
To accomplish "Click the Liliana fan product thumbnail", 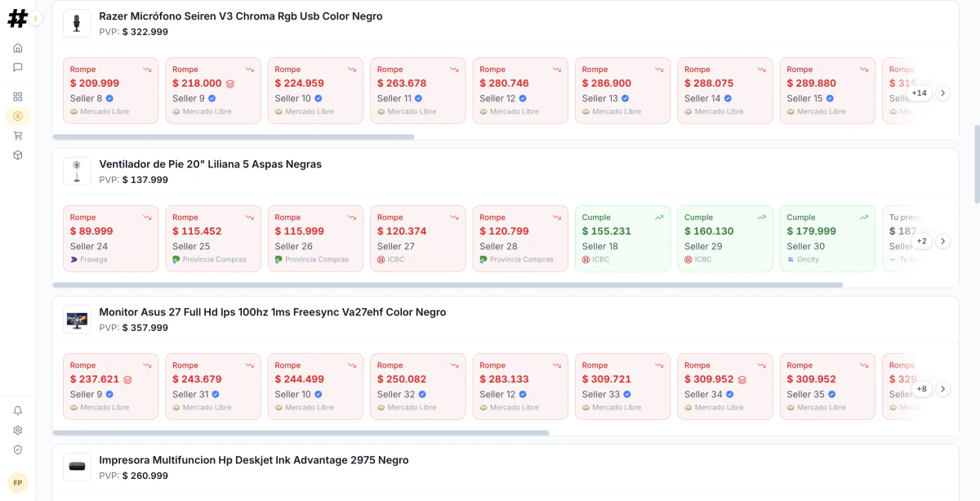I will click(x=77, y=171).
